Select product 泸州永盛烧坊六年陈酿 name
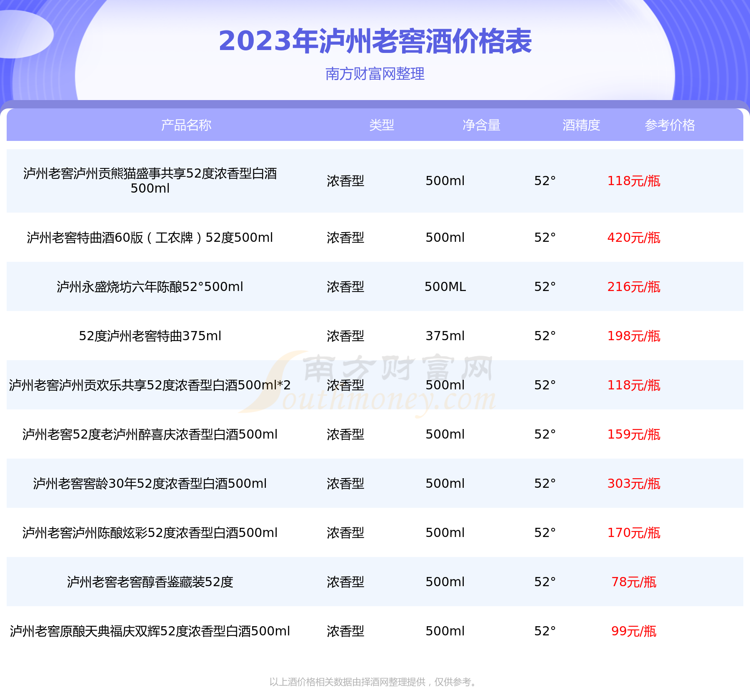This screenshot has height=700, width=750. tap(150, 287)
